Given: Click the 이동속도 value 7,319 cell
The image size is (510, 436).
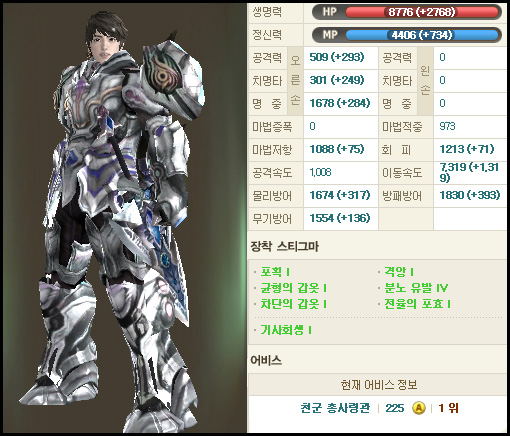Looking at the screenshot, I should coord(470,173).
